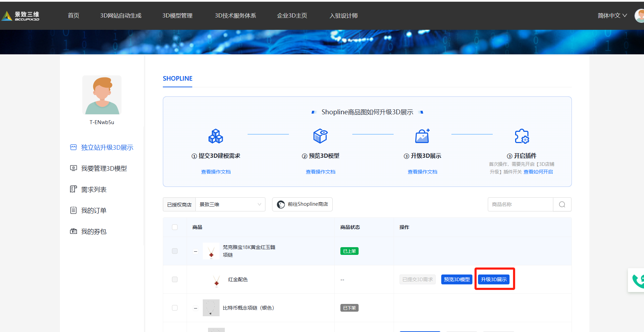Click the 梵克雅宝18K黄金红玉髓项链 product name

[x=249, y=251]
